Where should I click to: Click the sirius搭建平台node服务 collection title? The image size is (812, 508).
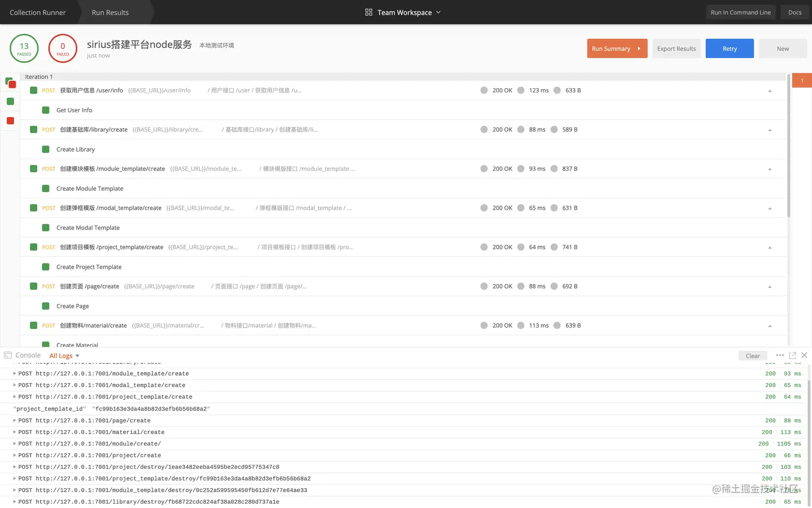click(140, 45)
